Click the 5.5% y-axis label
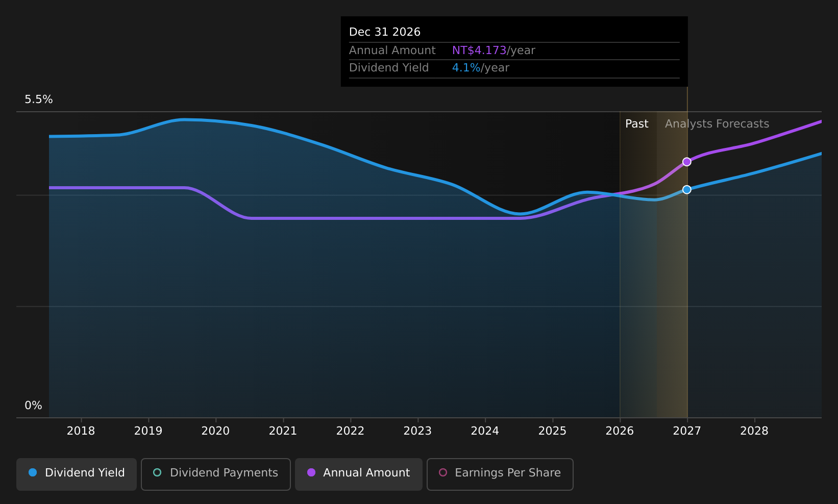838x504 pixels. (39, 99)
